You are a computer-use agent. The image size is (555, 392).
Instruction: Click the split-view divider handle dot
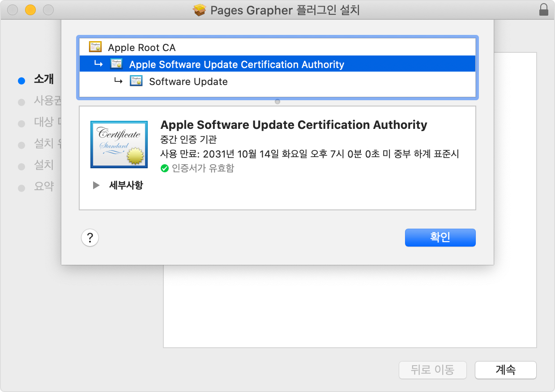click(x=277, y=102)
